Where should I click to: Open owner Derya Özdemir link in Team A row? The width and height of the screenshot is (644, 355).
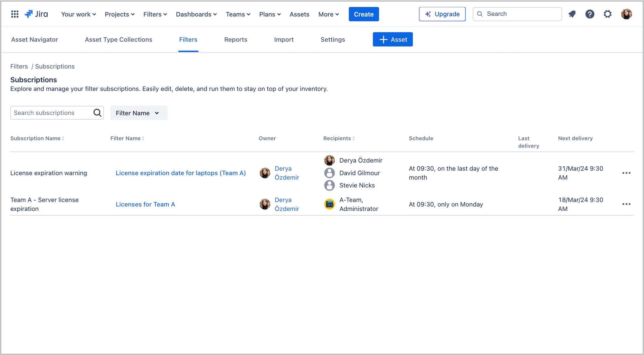[287, 204]
